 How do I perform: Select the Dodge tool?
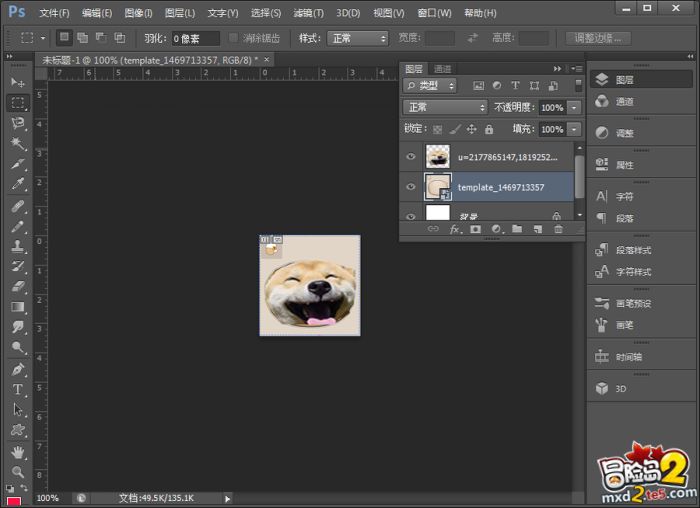click(18, 347)
